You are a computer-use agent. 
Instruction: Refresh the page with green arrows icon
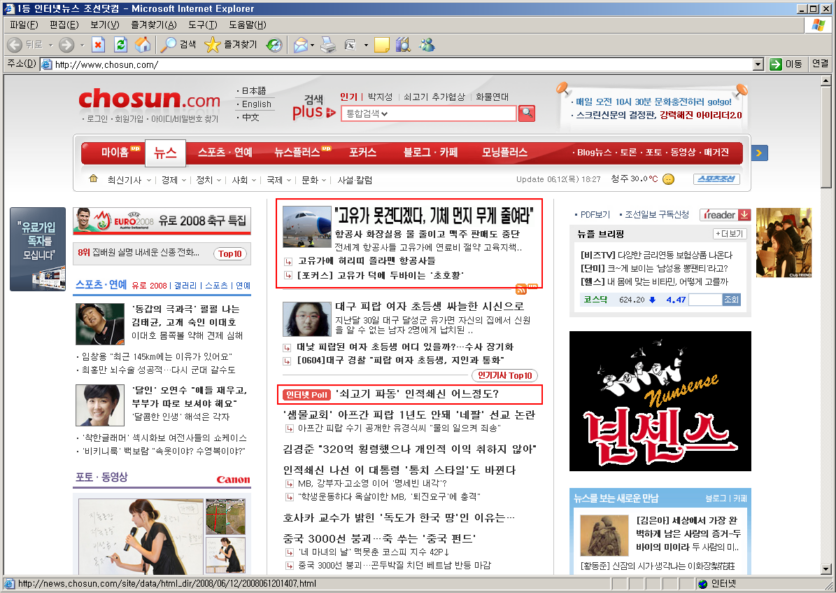[x=120, y=45]
